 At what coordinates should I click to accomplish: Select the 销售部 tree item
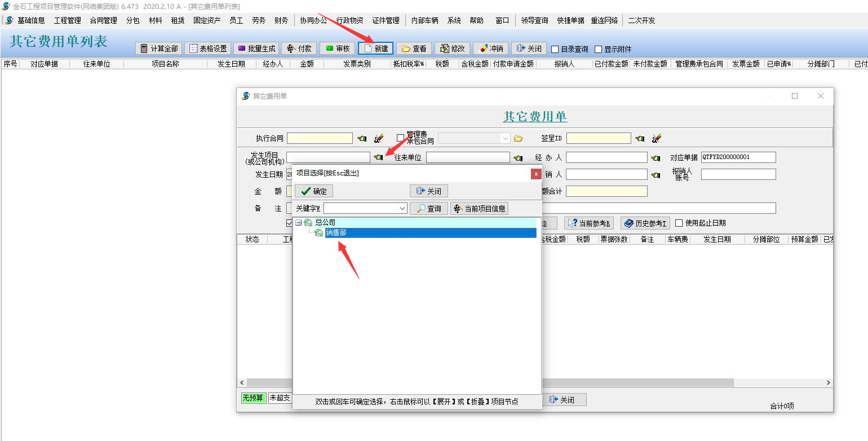point(336,231)
